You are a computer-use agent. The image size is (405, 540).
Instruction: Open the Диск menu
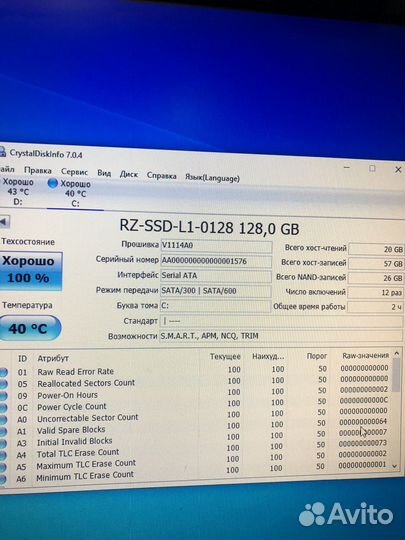pyautogui.click(x=128, y=174)
